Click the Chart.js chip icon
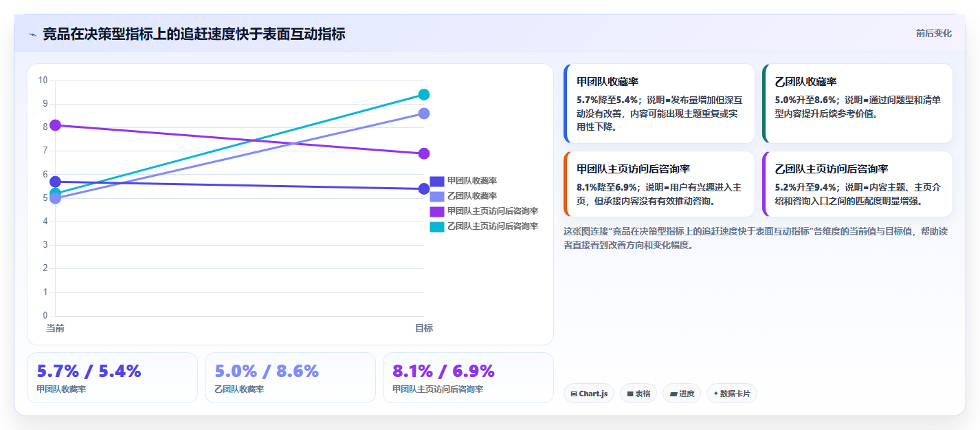 pos(574,394)
